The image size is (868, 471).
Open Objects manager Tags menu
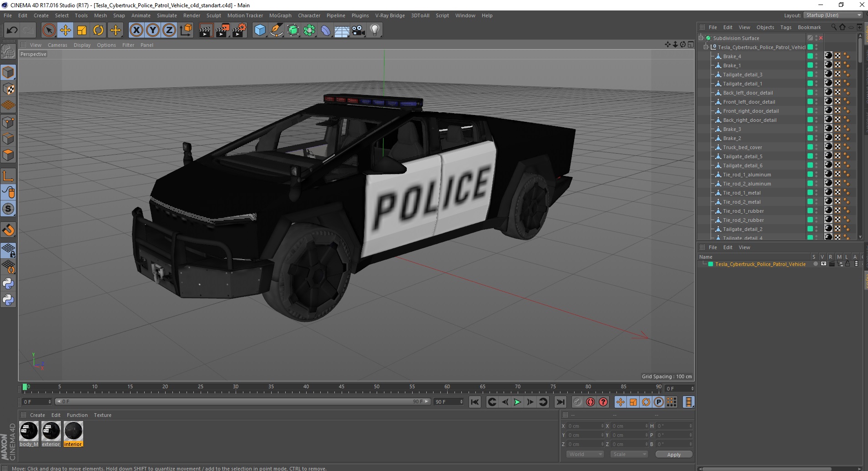786,27
